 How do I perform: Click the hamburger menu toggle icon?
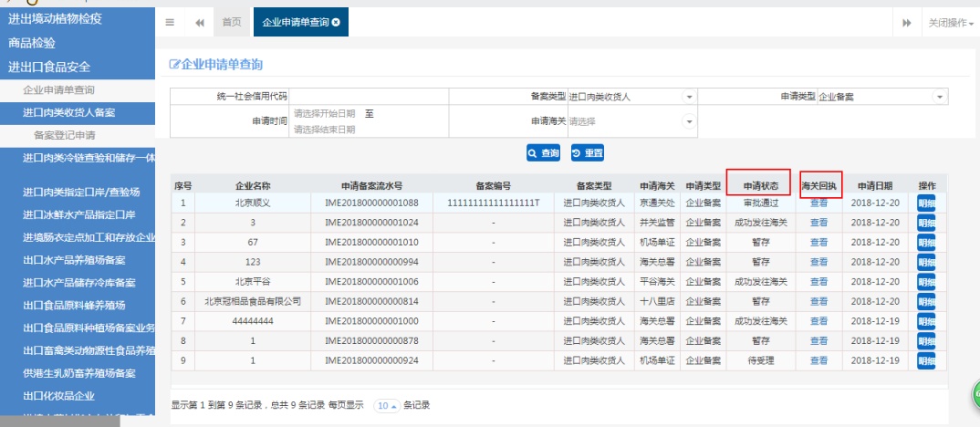(x=170, y=22)
